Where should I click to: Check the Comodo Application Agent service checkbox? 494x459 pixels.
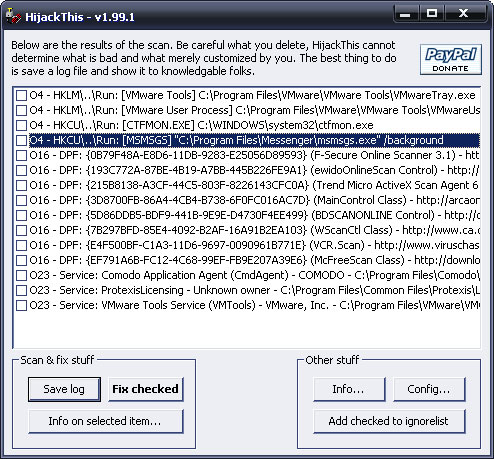point(21,275)
